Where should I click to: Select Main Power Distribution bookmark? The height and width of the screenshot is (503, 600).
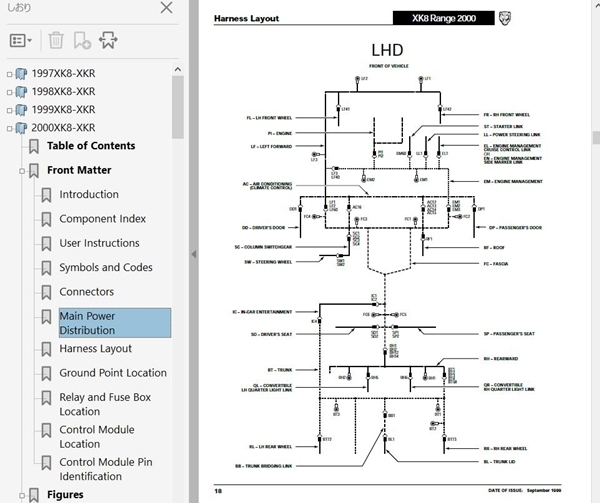point(115,323)
